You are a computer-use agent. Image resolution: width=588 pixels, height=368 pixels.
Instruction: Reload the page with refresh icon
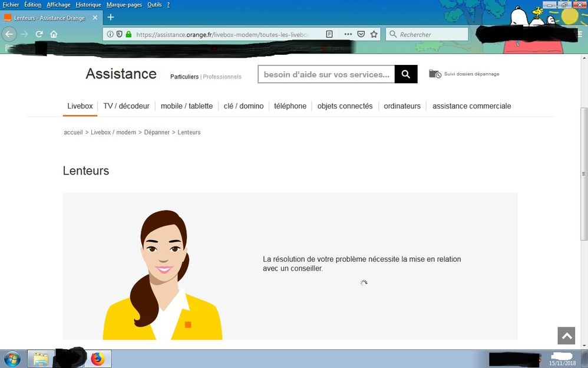pyautogui.click(x=39, y=34)
